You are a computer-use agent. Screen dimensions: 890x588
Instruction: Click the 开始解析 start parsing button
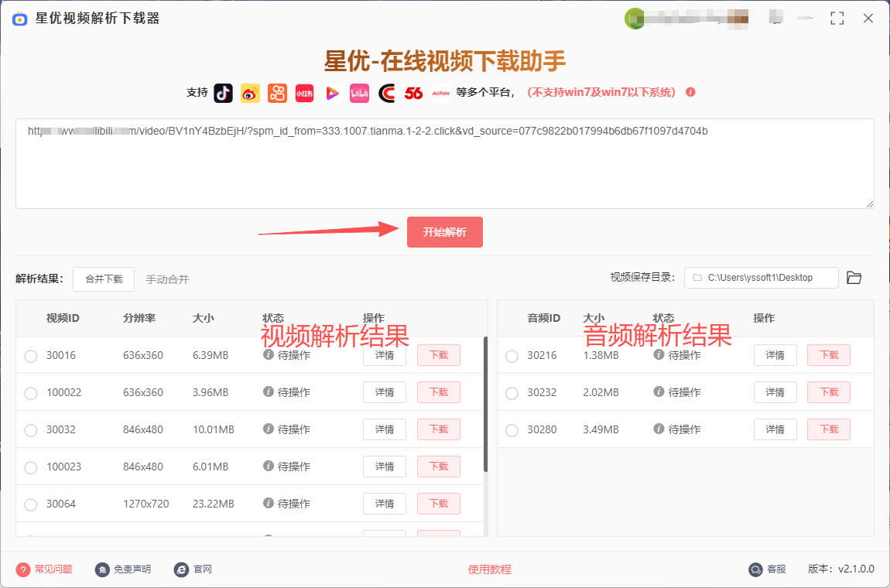click(x=445, y=232)
